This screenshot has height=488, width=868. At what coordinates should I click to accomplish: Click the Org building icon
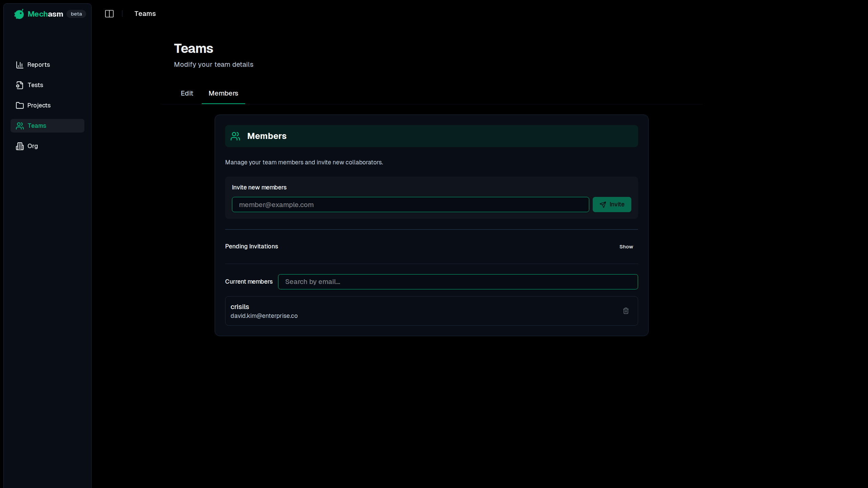point(20,146)
